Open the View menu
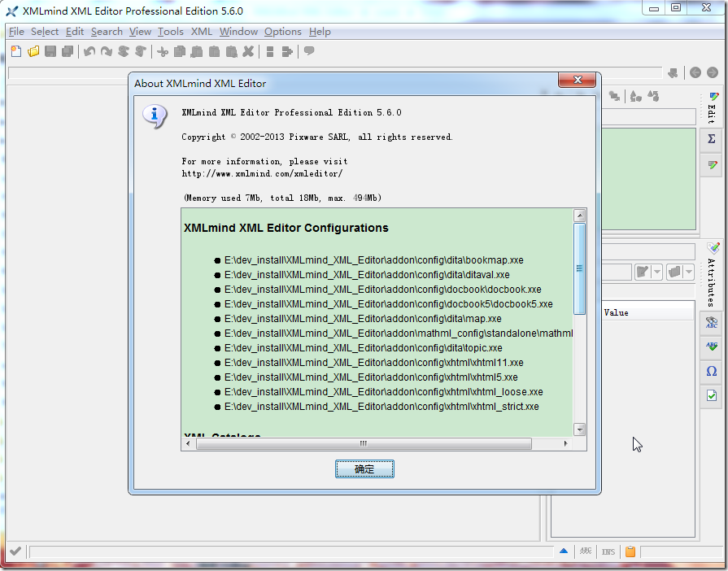 pos(140,32)
